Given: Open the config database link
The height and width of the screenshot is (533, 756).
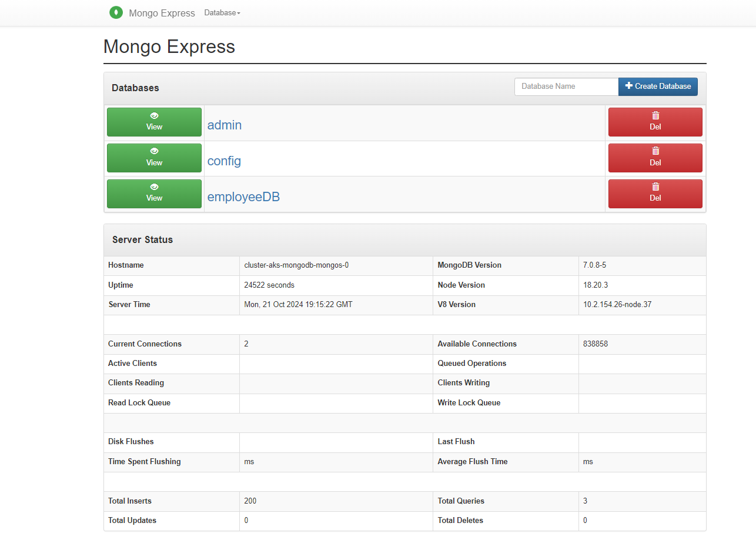Looking at the screenshot, I should (224, 161).
